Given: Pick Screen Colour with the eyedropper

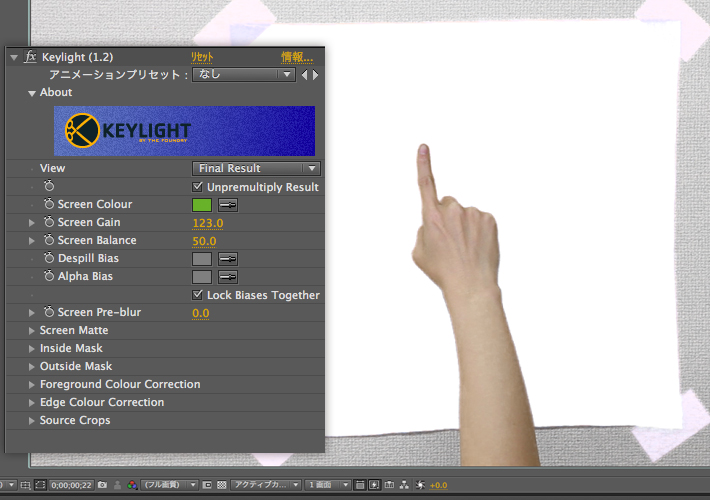Looking at the screenshot, I should (x=228, y=205).
